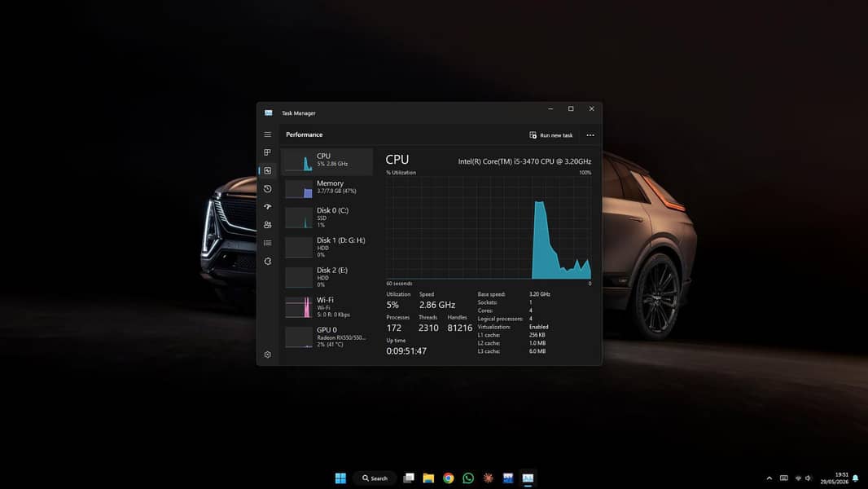Open the volume speaker tray icon
868x489 pixels.
[x=809, y=478]
